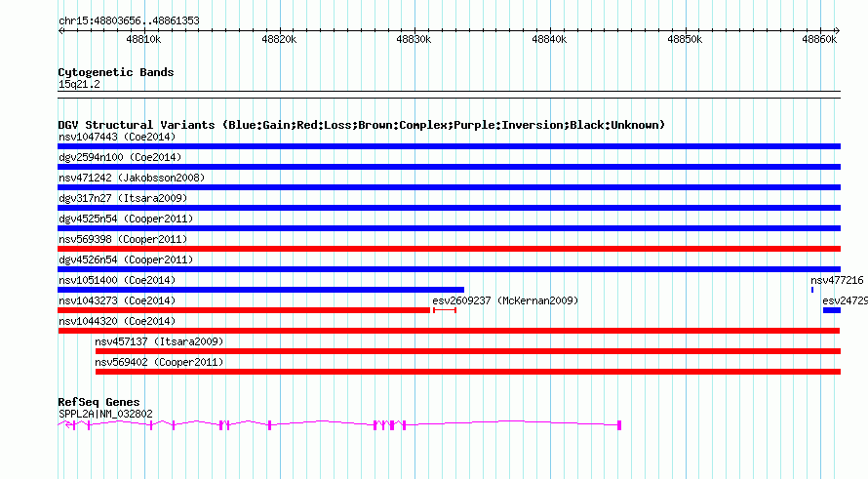Click the chr15:48803656..48861353 coordinates text
The width and height of the screenshot is (868, 479).
[129, 21]
